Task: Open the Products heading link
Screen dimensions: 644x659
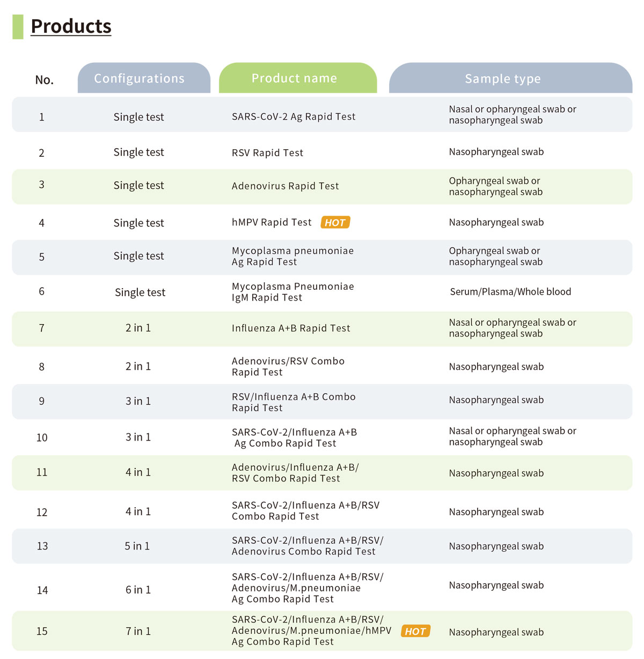Action: coord(71,26)
